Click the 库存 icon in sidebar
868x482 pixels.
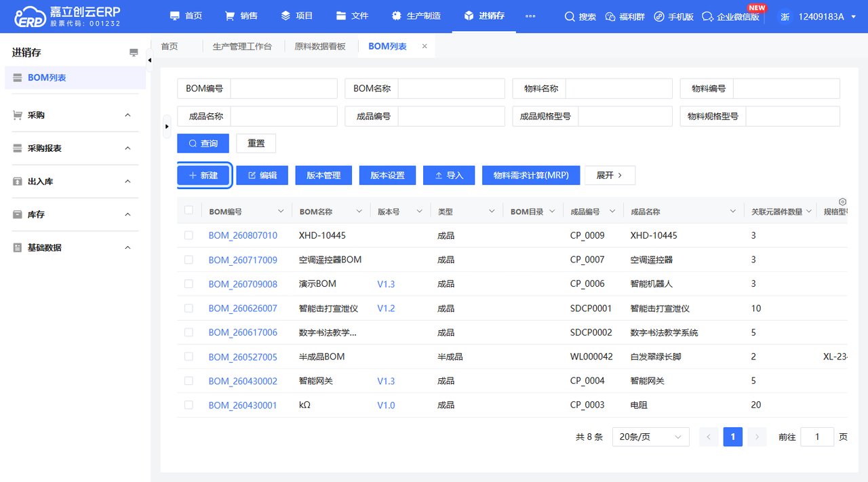click(x=18, y=214)
